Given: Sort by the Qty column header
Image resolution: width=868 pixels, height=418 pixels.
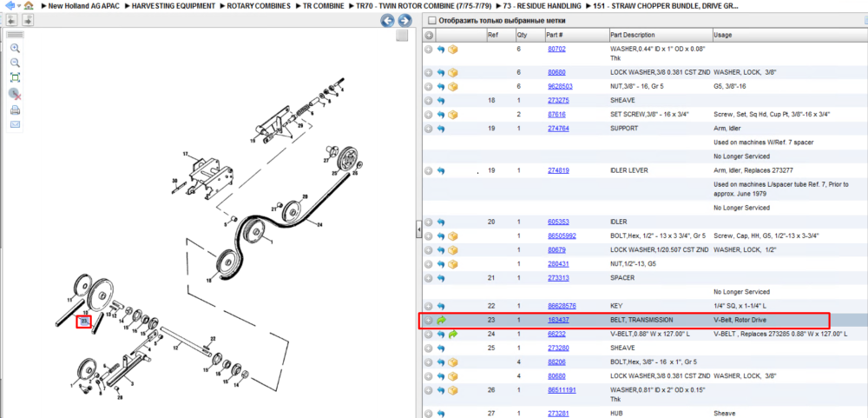Looking at the screenshot, I should pos(529,35).
